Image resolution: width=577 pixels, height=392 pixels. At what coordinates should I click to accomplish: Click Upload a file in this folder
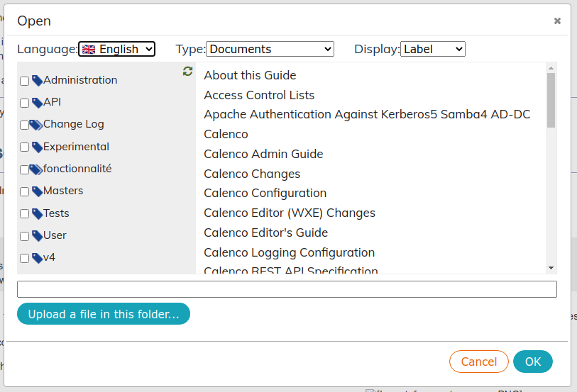(x=104, y=314)
